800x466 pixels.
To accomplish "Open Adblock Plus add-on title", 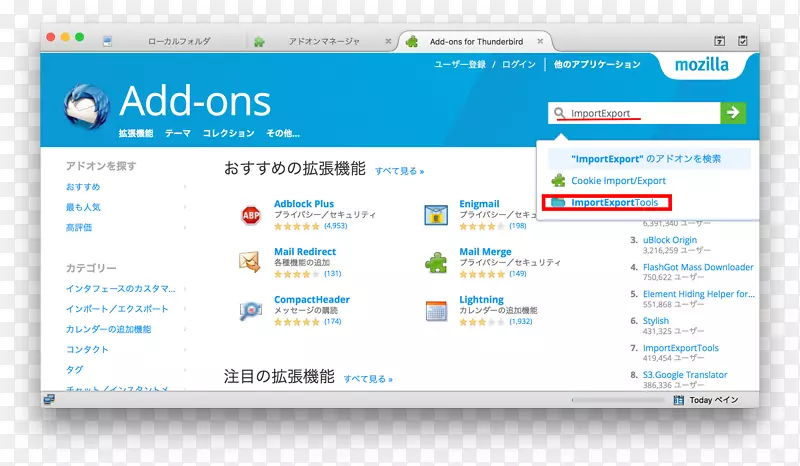I will [304, 204].
